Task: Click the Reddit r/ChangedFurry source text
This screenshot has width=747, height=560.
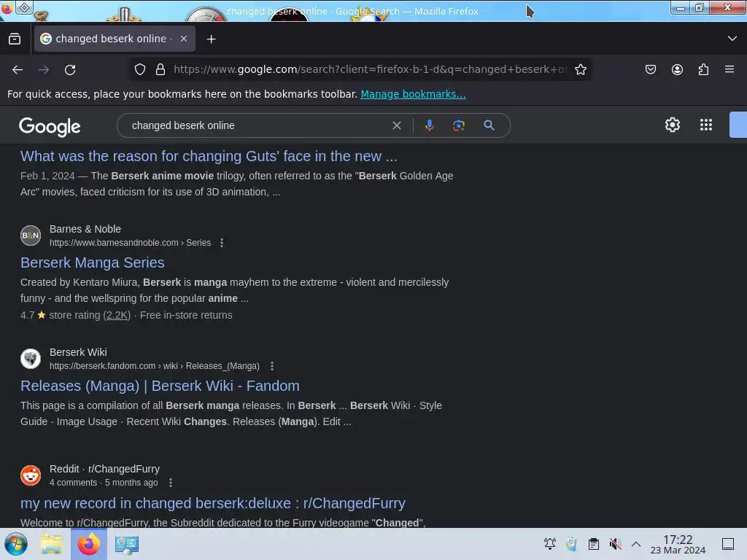Action: [x=104, y=469]
